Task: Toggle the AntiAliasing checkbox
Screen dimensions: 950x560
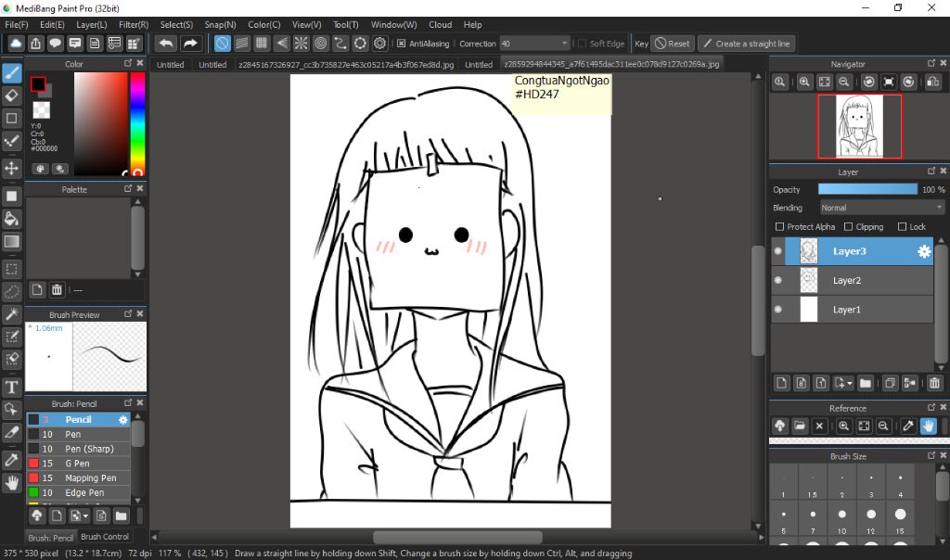Action: pos(401,44)
